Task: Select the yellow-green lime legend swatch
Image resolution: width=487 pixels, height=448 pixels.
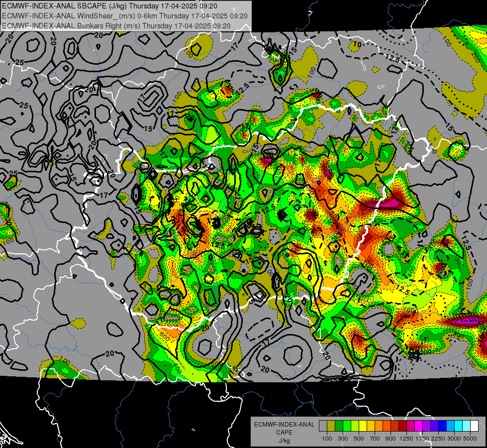Action: coord(355,426)
